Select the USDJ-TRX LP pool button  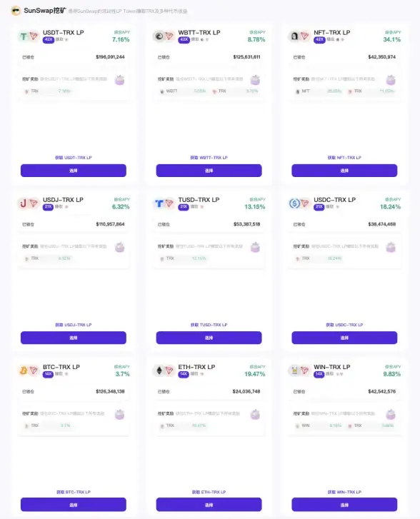(x=73, y=338)
